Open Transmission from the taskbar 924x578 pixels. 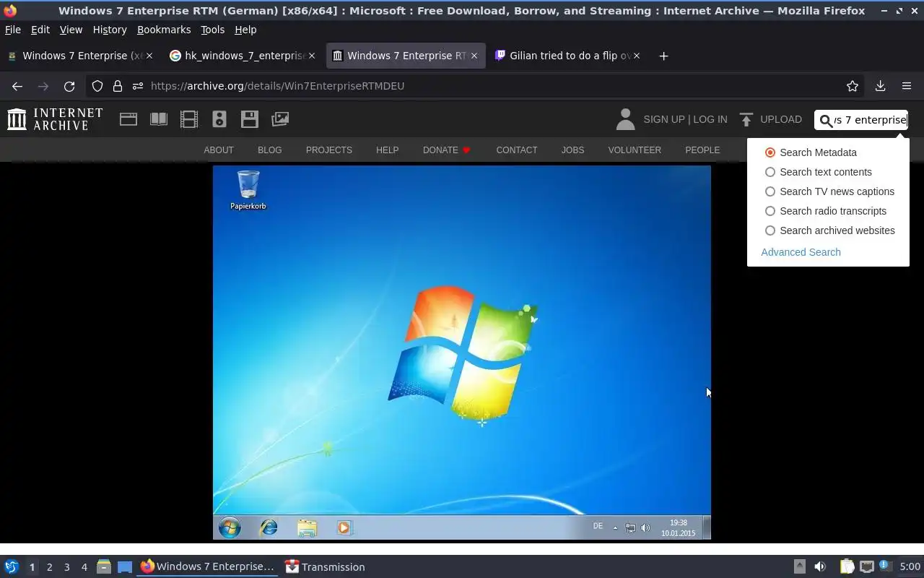click(x=325, y=566)
